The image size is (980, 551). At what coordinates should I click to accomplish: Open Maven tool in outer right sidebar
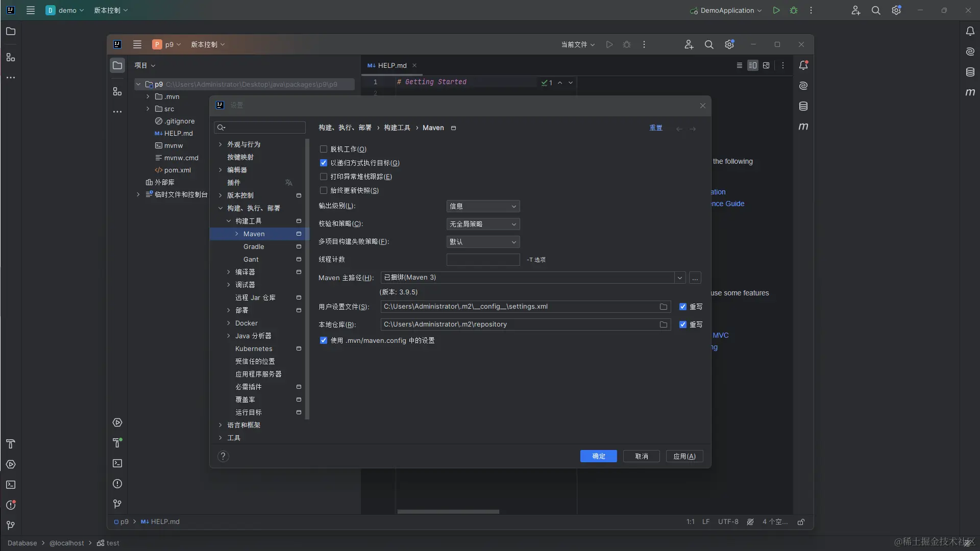click(x=970, y=92)
